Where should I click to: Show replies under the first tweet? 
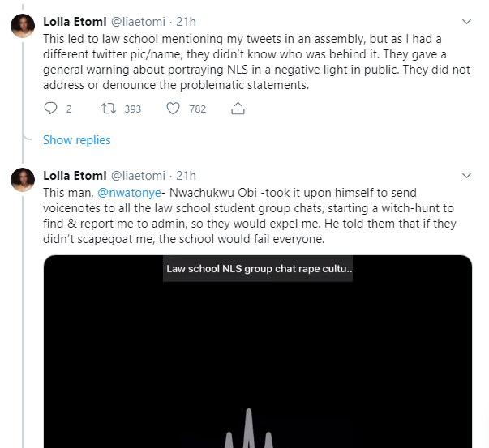click(x=77, y=140)
